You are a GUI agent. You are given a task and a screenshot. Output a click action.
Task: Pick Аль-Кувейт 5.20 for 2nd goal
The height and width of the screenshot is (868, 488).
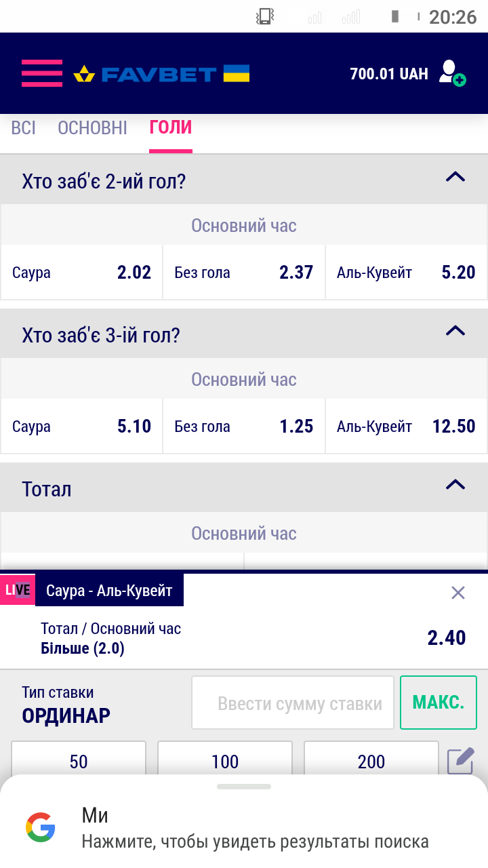406,273
